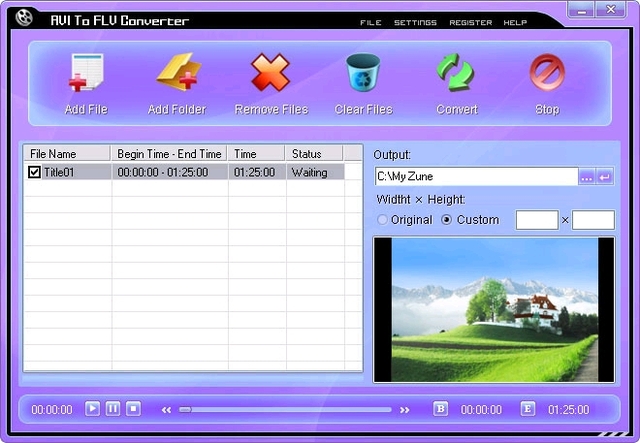
Task: Set end time with the E button
Action: 527,409
